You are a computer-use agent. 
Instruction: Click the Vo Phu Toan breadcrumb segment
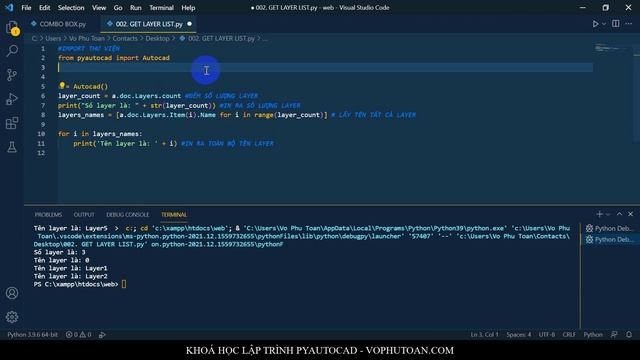pyautogui.click(x=87, y=38)
